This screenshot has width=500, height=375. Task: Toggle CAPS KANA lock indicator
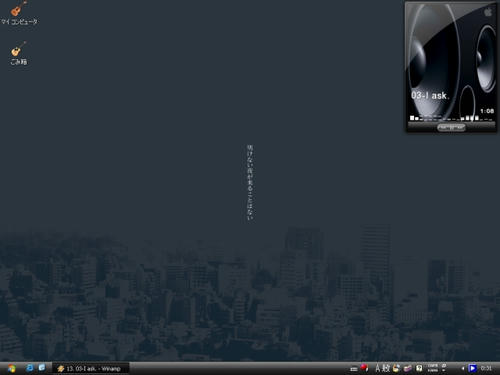(433, 368)
